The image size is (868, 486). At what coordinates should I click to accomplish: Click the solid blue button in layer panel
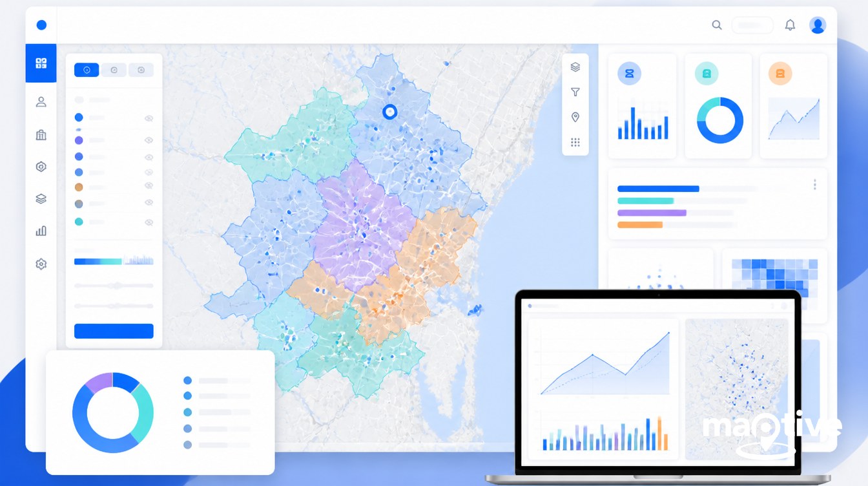(114, 331)
